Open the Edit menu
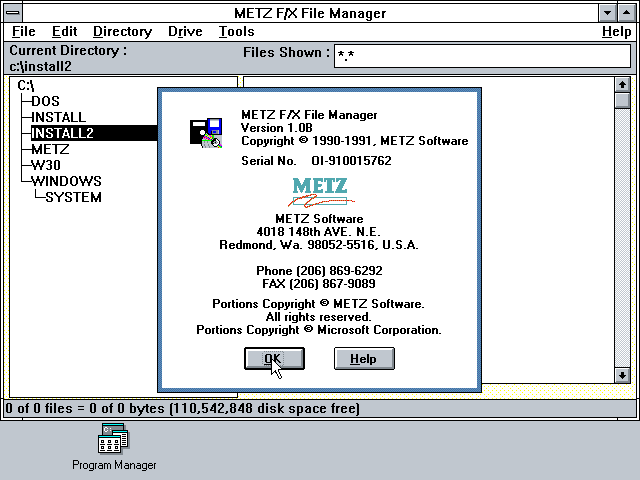This screenshot has height=480, width=640. coord(64,31)
